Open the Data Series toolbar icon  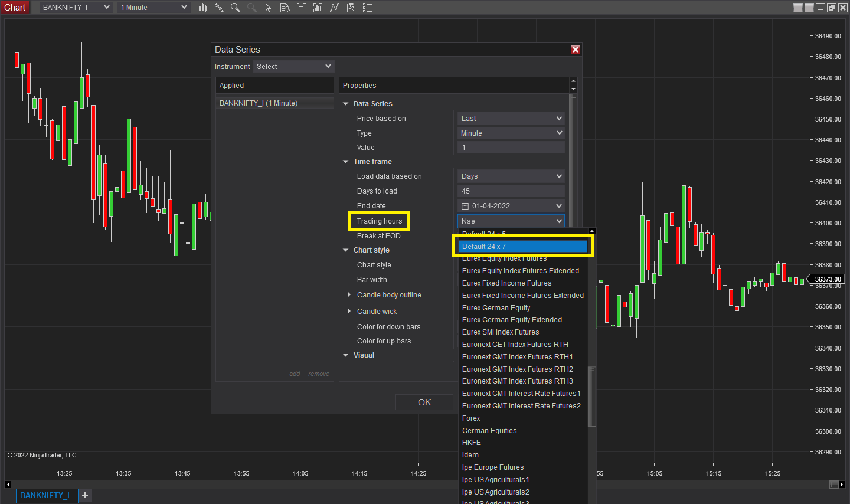[285, 8]
